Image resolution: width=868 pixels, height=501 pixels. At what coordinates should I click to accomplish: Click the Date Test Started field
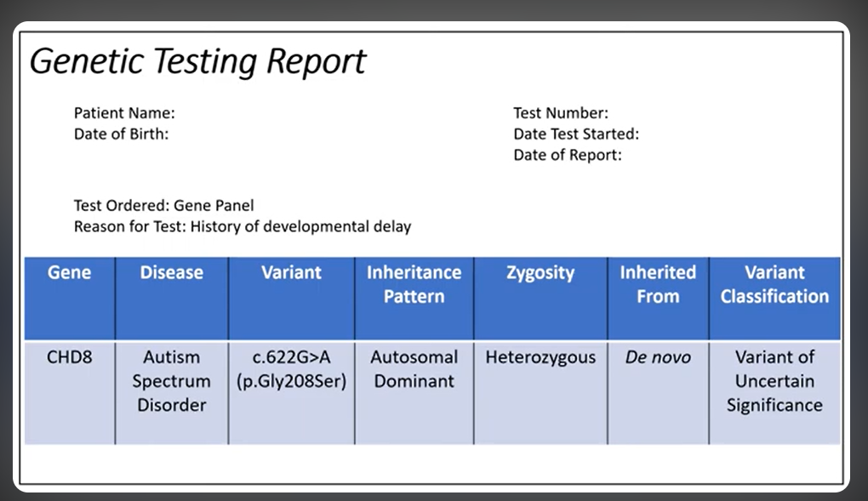[575, 134]
